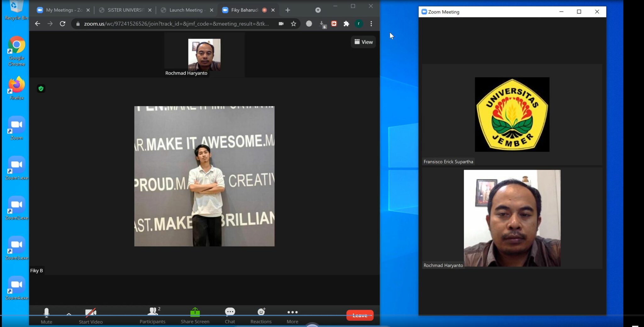Viewport: 644px width, 327px height.
Task: Open the Participants panel
Action: tap(153, 316)
